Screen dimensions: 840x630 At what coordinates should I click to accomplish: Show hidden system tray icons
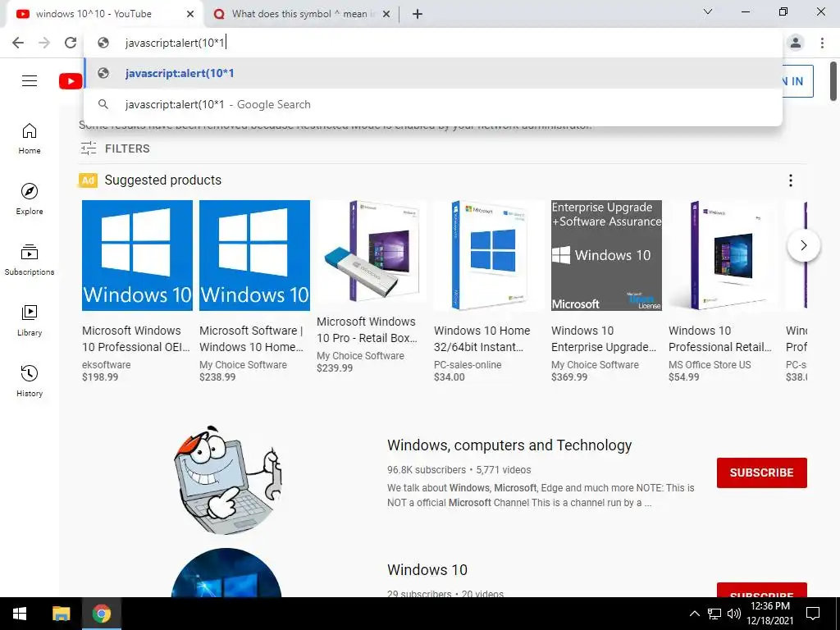[x=694, y=614]
